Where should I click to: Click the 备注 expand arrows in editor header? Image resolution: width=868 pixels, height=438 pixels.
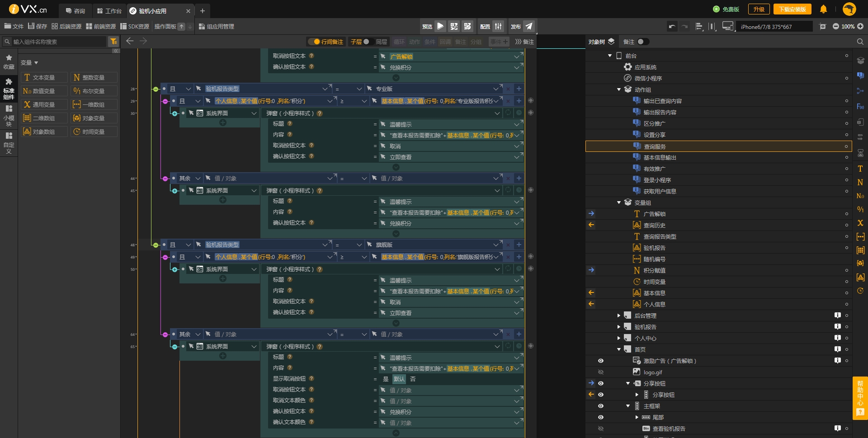point(518,42)
